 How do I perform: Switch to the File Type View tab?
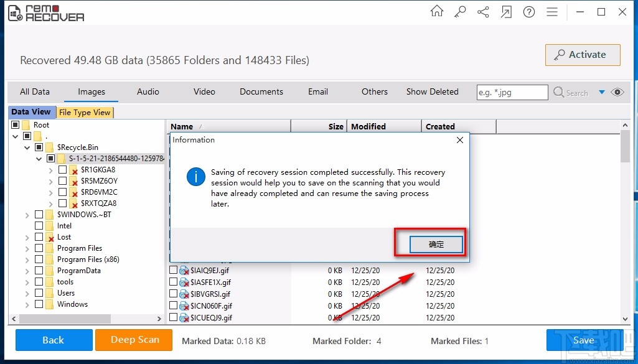point(85,112)
